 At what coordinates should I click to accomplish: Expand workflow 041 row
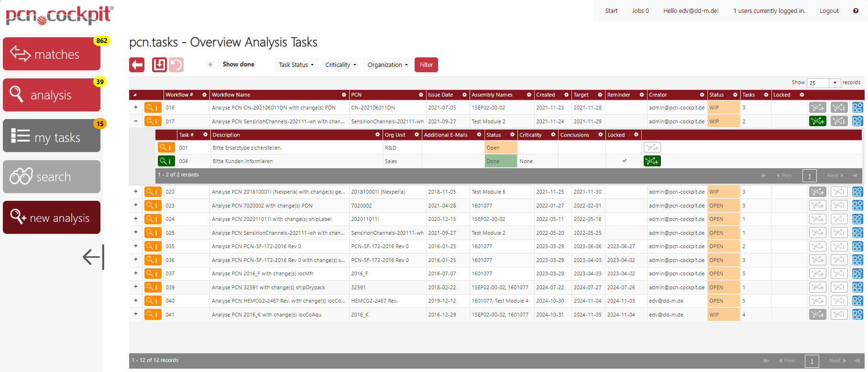(136, 314)
